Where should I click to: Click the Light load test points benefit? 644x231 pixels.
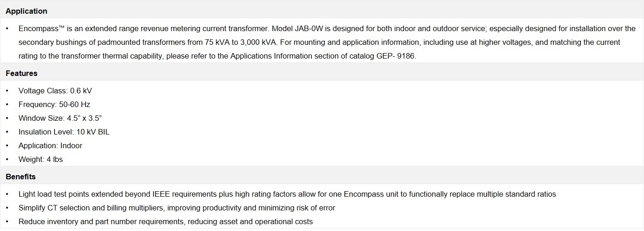tap(287, 194)
